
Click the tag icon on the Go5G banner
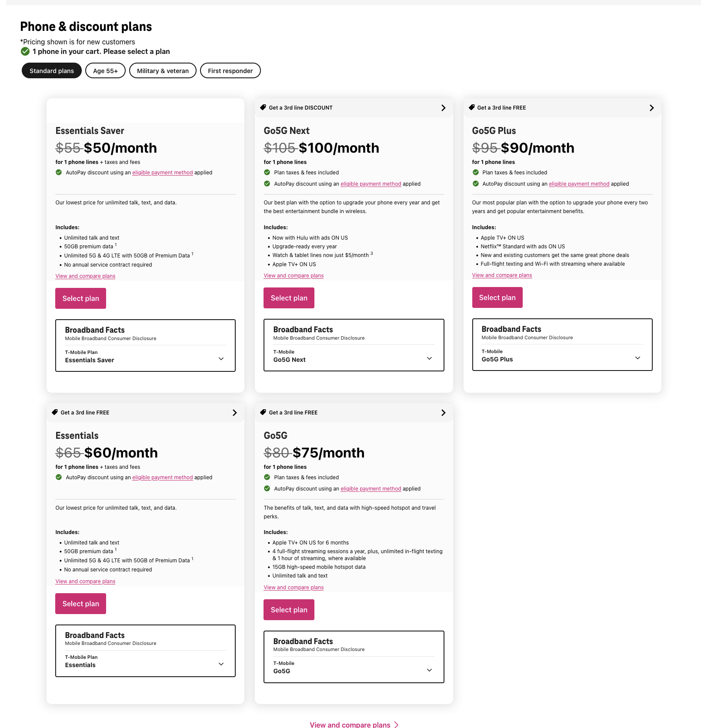[263, 412]
